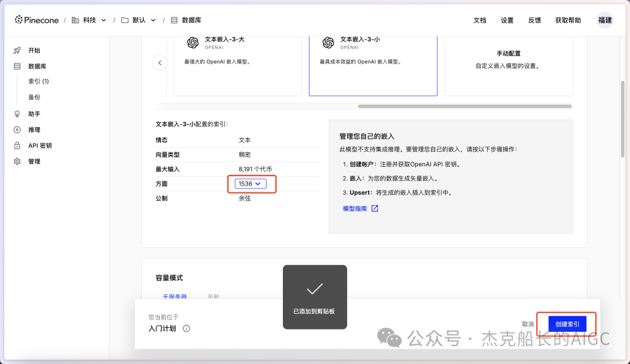Click the OpenAI logo on 文本嵌入-3-大

click(193, 43)
